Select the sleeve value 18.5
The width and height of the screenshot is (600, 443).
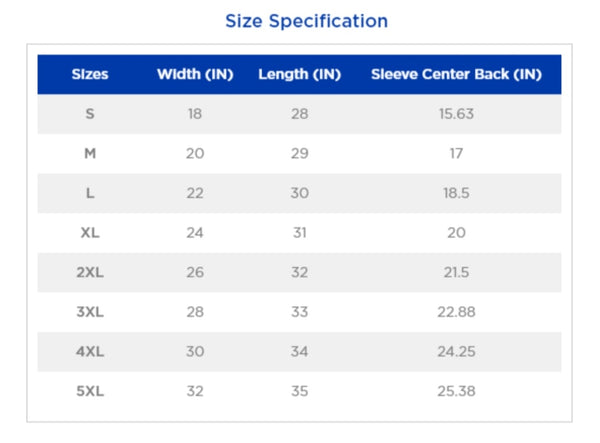coord(456,193)
